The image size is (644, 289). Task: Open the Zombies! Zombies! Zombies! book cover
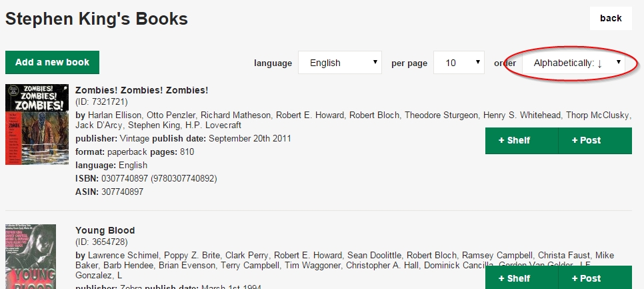(37, 125)
